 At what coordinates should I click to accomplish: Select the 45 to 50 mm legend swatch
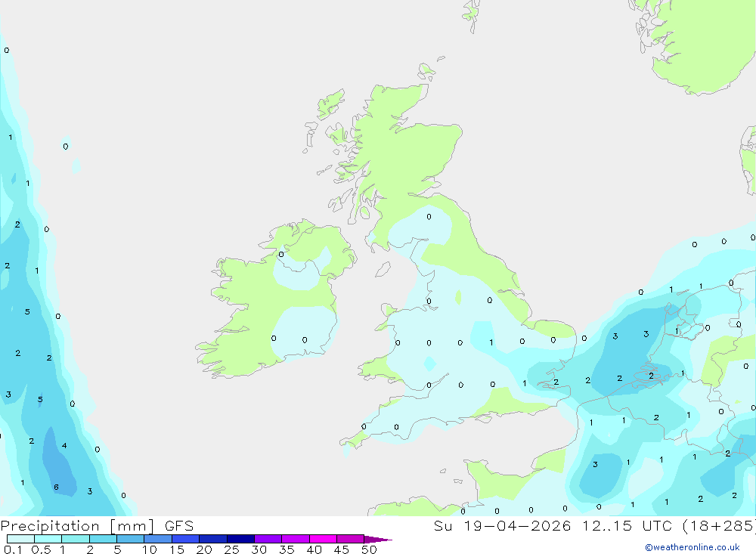(x=351, y=539)
